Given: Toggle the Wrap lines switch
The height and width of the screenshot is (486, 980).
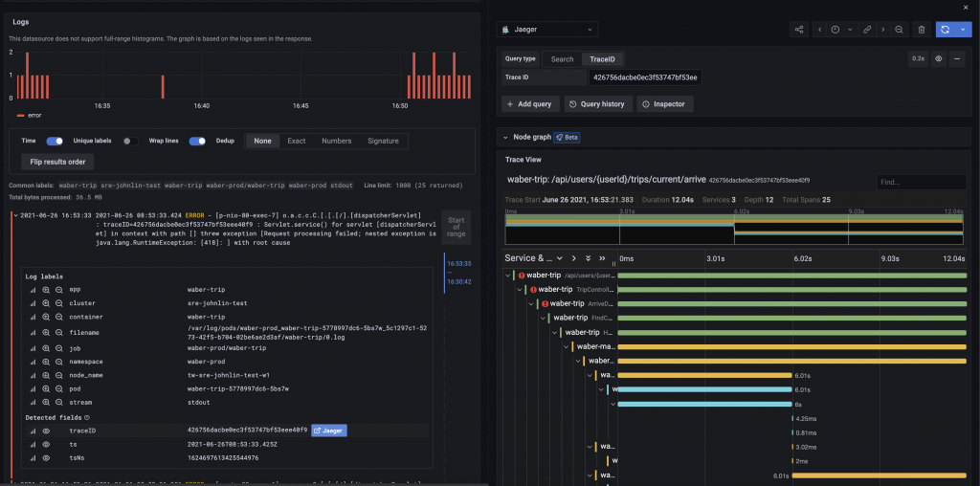Looking at the screenshot, I should [197, 142].
